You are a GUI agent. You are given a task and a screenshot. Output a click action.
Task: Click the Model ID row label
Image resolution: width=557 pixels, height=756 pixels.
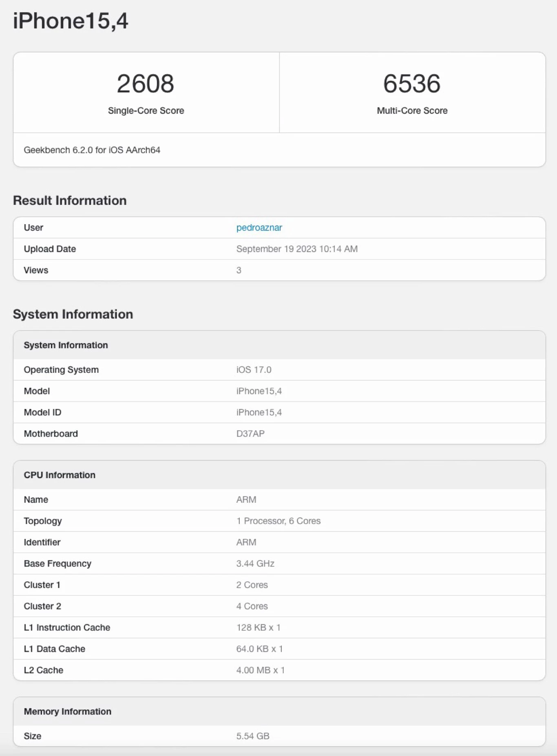42,412
